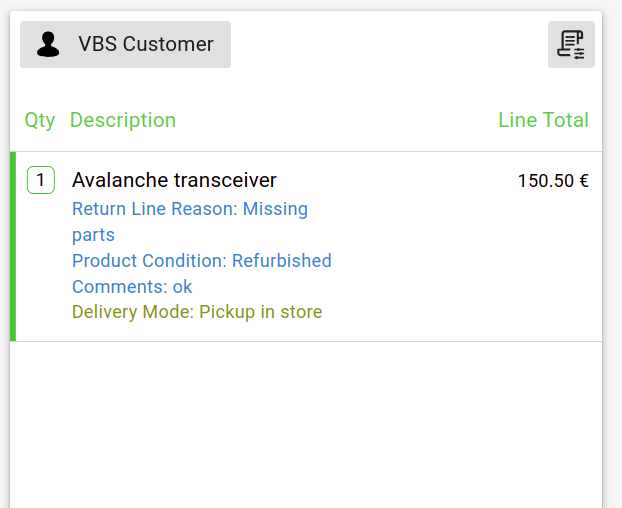Click the 'Pickup in store' delivery value
This screenshot has width=622, height=508.
pyautogui.click(x=261, y=312)
